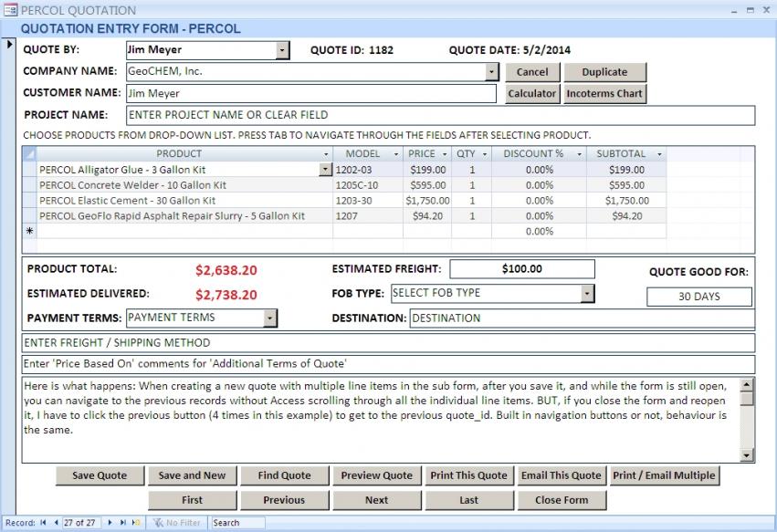Open the Company Name dropdown
Viewport: 777px width, 532px height.
491,72
